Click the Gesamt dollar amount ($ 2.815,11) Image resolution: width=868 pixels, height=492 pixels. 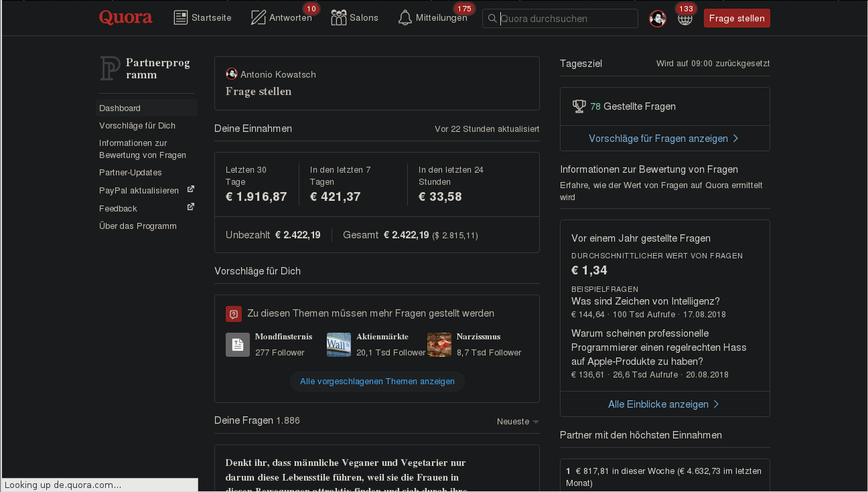455,236
